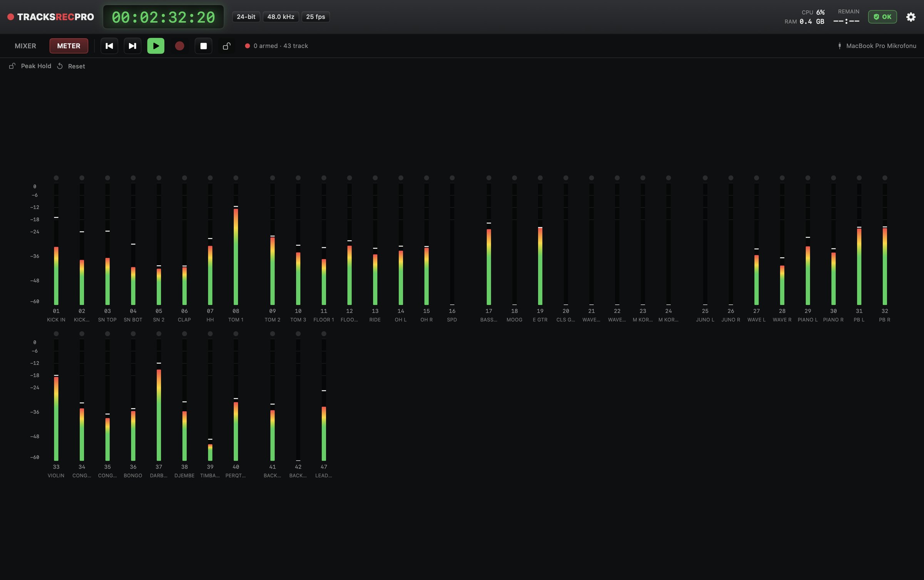Open MacBook Pro Mikrofonu input device selector
The width and height of the screenshot is (924, 580).
[877, 46]
